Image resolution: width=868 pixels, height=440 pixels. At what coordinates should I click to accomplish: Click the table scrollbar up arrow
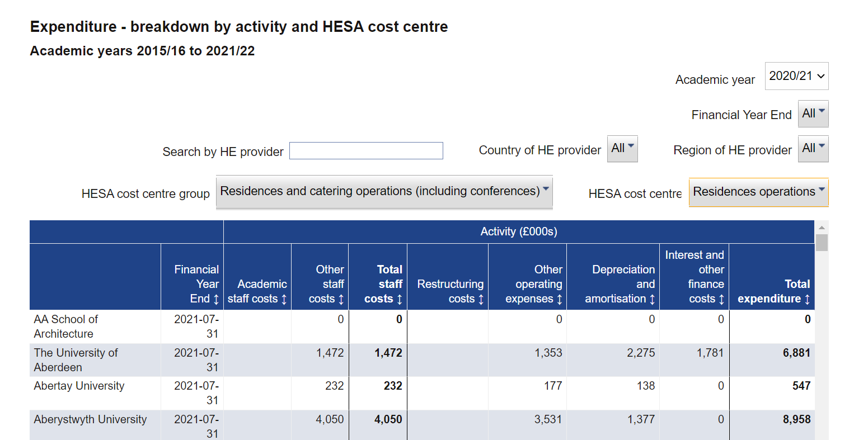click(822, 227)
